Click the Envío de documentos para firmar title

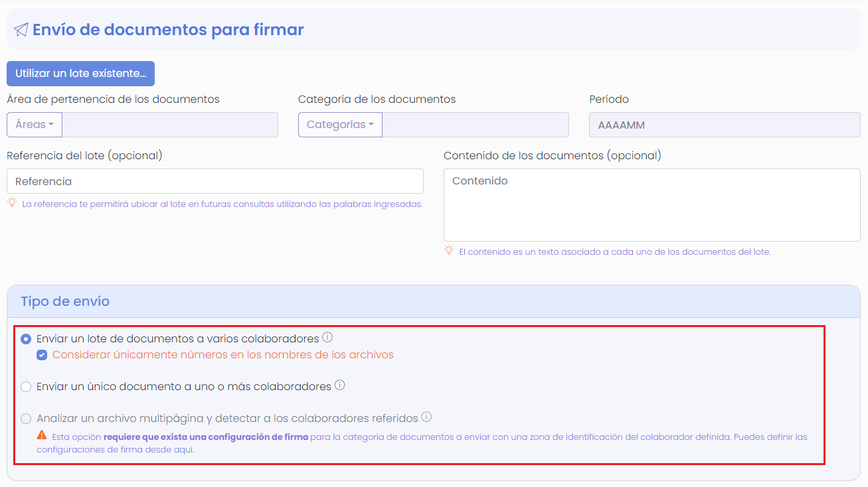166,29
